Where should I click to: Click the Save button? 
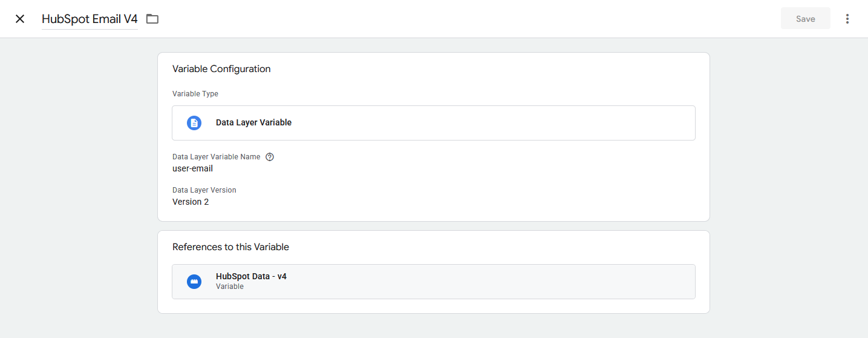pos(806,19)
